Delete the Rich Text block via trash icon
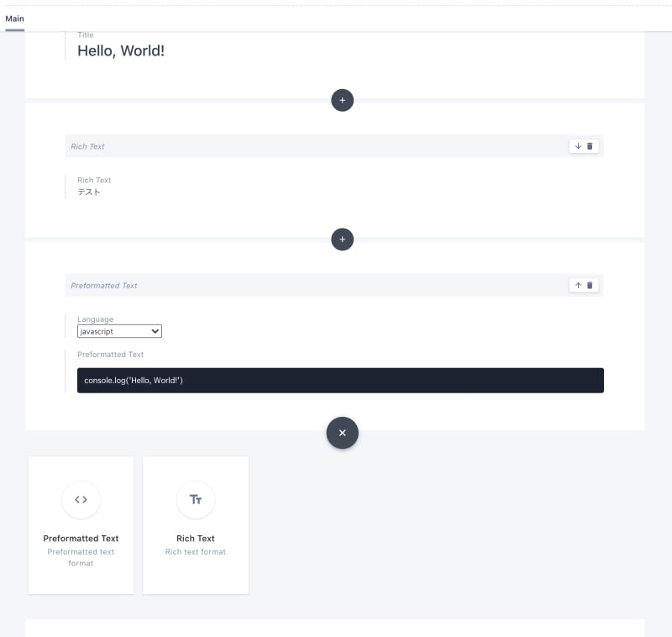The width and height of the screenshot is (672, 637). pyautogui.click(x=590, y=146)
